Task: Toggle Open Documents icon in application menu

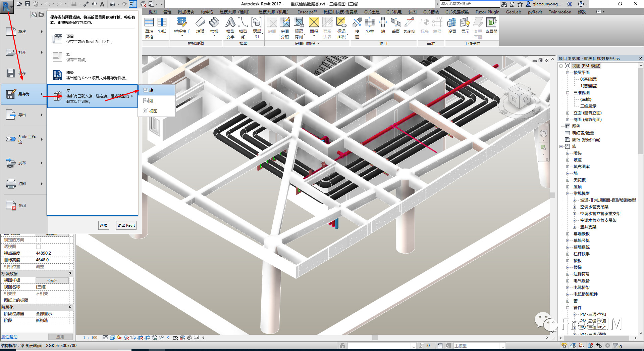Action: point(41,14)
